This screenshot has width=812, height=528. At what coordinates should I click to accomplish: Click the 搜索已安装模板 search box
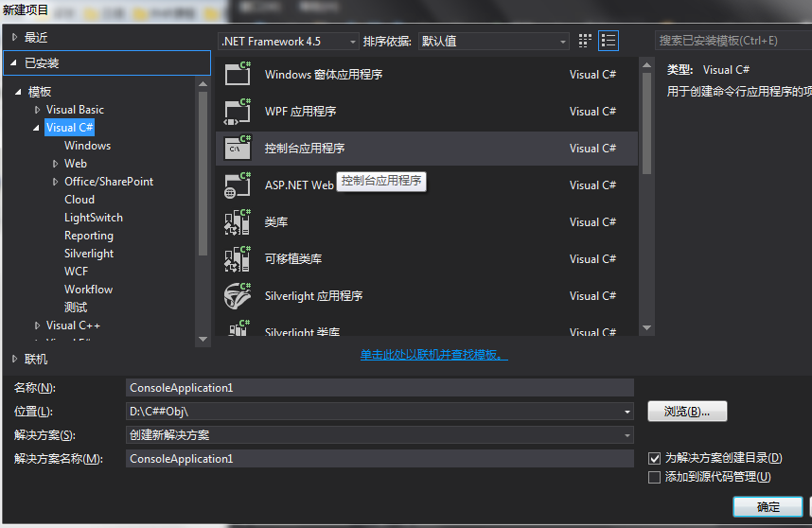click(x=733, y=41)
